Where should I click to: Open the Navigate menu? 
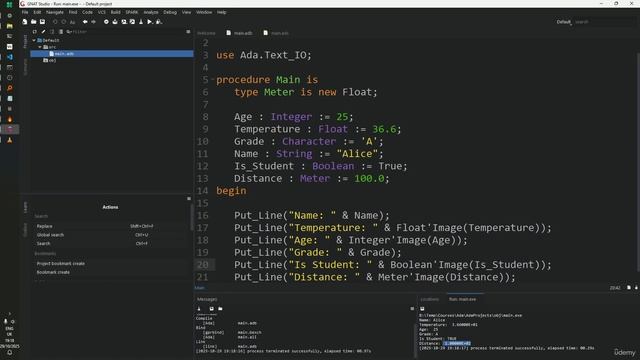55,12
